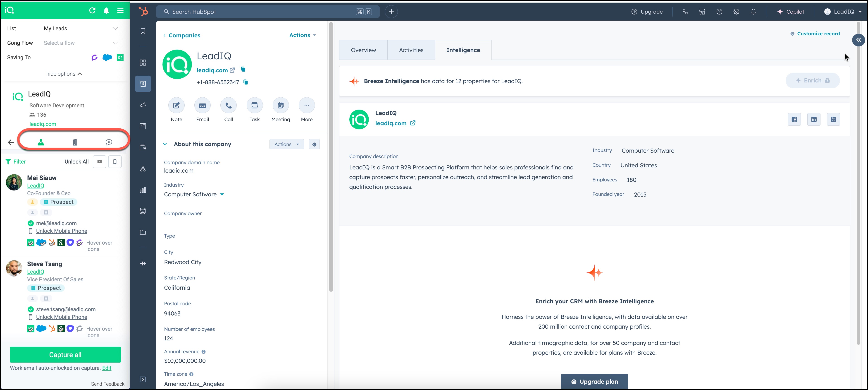Open Data Management database sidebar icon
The height and width of the screenshot is (390, 868).
click(x=143, y=211)
